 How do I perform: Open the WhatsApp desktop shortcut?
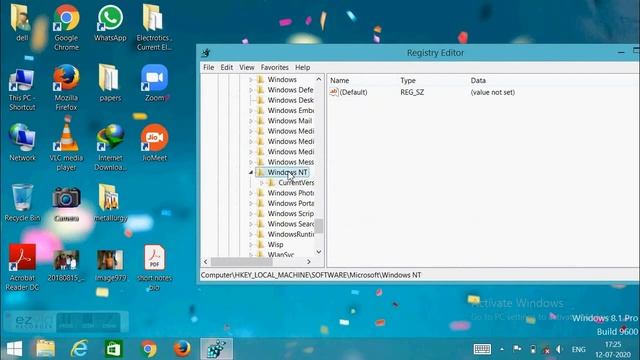click(110, 23)
